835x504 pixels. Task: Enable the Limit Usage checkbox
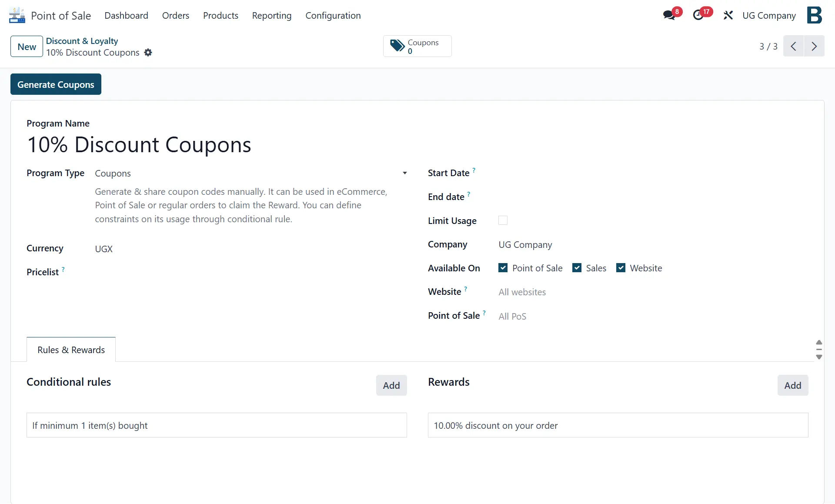pyautogui.click(x=503, y=220)
